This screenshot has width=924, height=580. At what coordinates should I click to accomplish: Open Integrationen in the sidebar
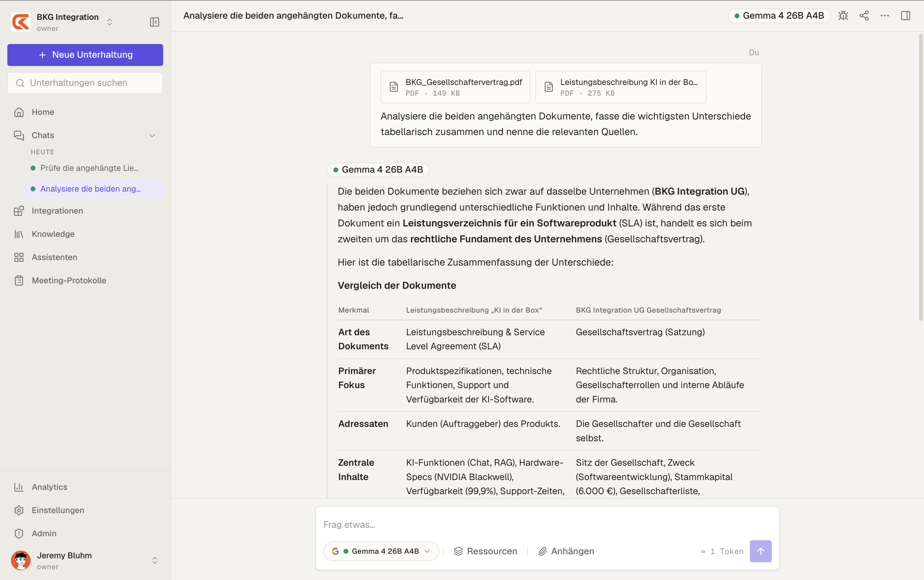coord(85,211)
